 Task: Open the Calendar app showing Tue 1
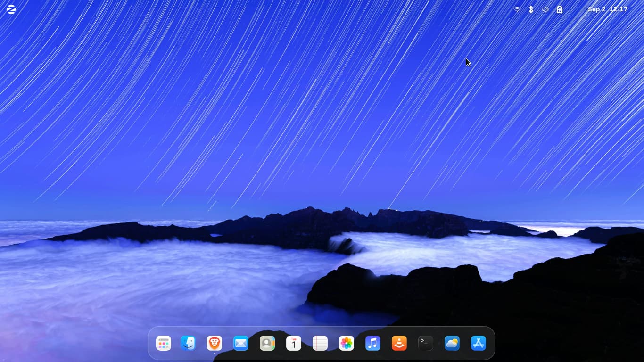click(x=294, y=343)
